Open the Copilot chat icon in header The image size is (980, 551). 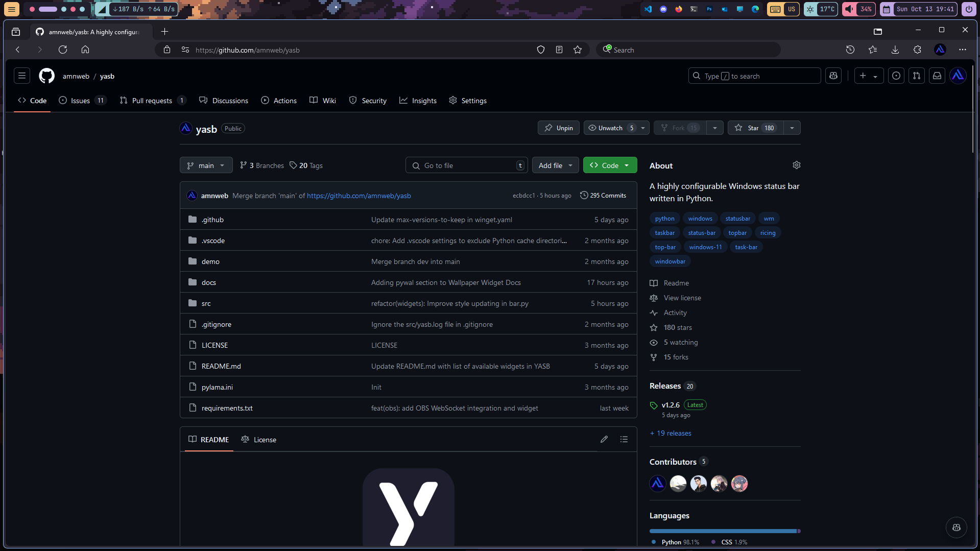tap(833, 76)
